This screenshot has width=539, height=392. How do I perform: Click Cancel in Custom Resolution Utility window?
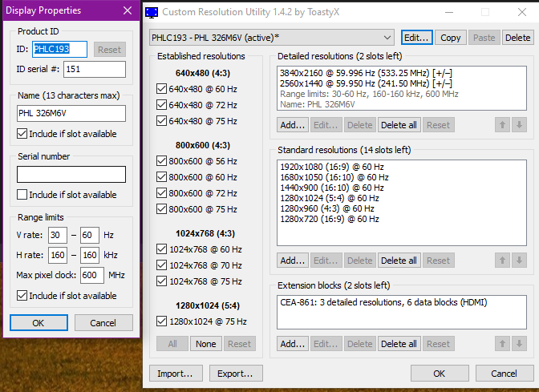[x=505, y=373]
